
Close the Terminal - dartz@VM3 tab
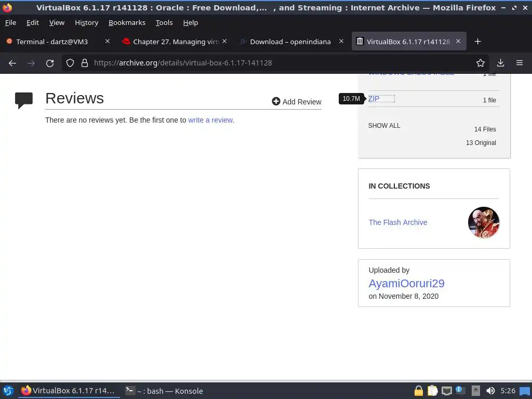click(108, 41)
